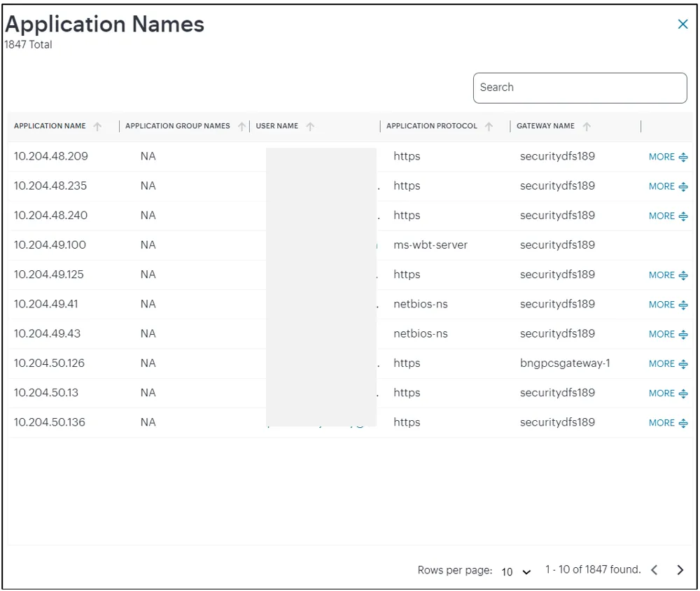Select application name 10.204.49.100
Viewport: 700px width, 591px height.
pos(50,245)
